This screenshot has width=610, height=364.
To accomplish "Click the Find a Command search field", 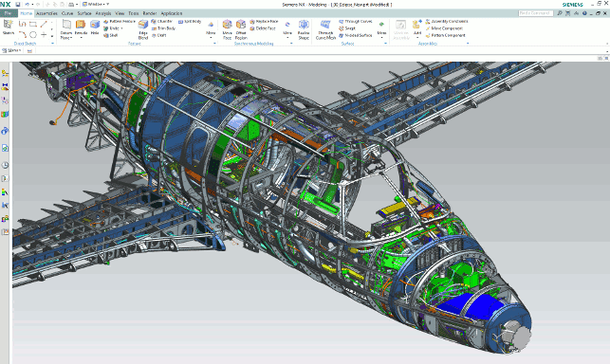I will click(536, 13).
